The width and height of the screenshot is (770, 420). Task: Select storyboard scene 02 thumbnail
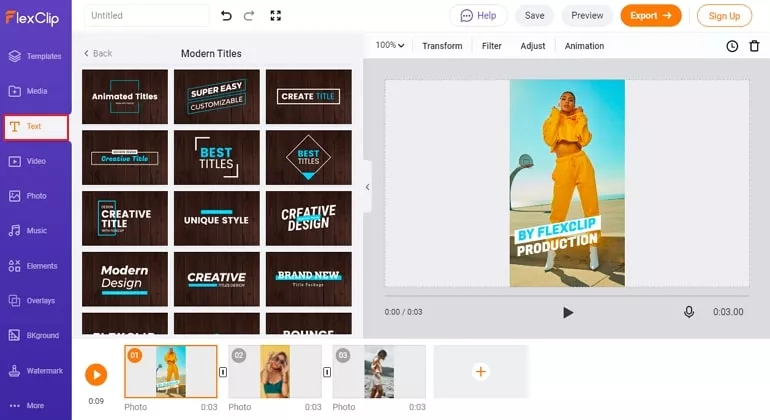275,371
